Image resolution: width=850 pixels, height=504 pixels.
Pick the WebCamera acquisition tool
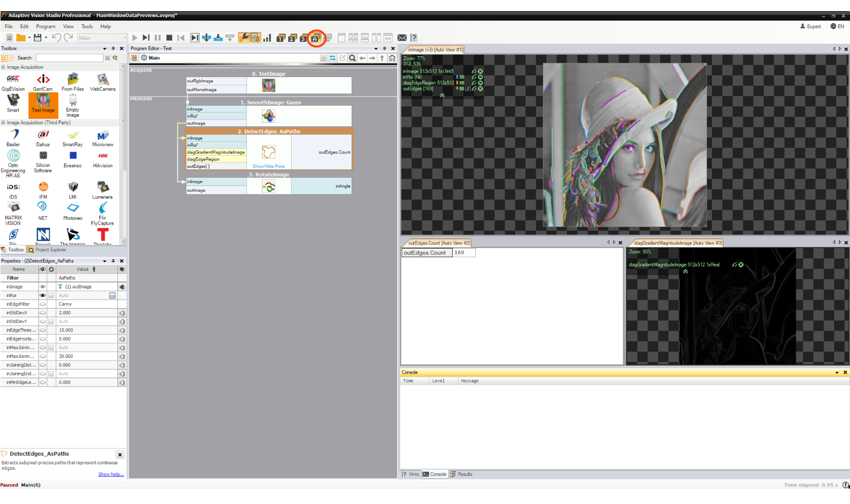pyautogui.click(x=103, y=82)
